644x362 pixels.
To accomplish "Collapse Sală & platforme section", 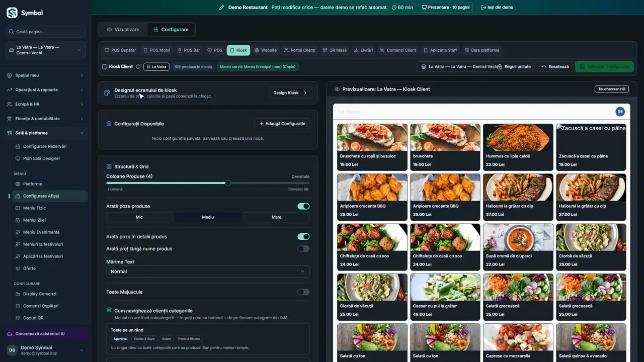I will click(x=45, y=133).
